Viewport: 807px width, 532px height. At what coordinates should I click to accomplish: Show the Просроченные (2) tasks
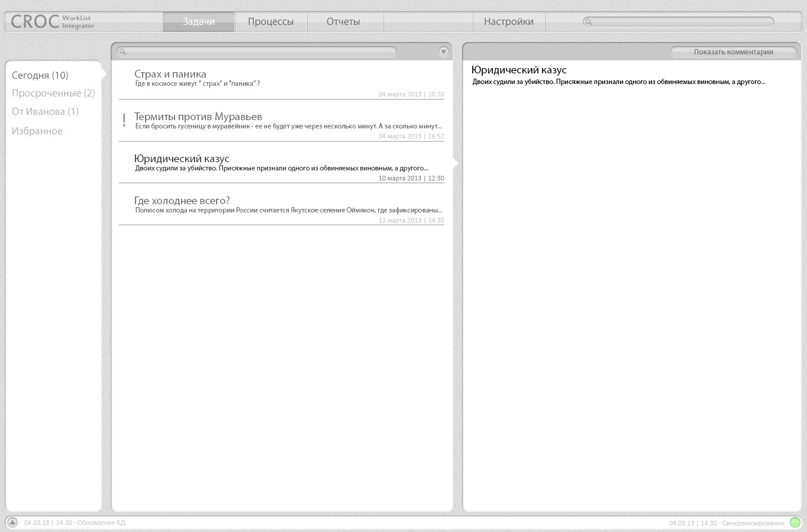tap(53, 93)
